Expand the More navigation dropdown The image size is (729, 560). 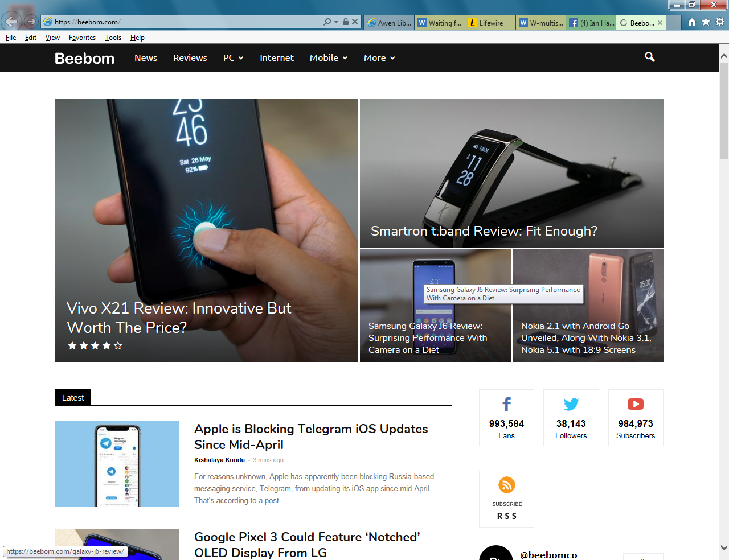(x=379, y=58)
